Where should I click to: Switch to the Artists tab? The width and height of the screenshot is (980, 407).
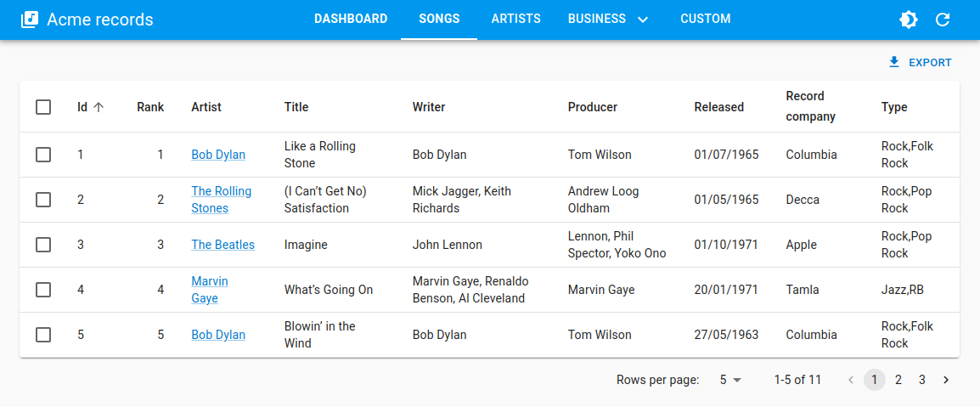pos(515,19)
